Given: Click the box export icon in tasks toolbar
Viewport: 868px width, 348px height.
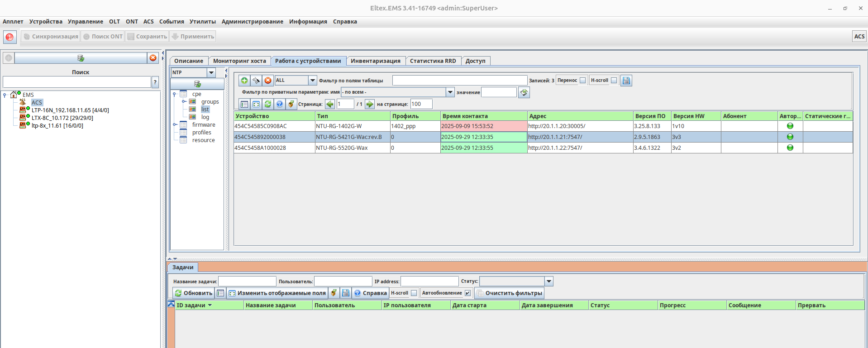Looking at the screenshot, I should (x=334, y=293).
